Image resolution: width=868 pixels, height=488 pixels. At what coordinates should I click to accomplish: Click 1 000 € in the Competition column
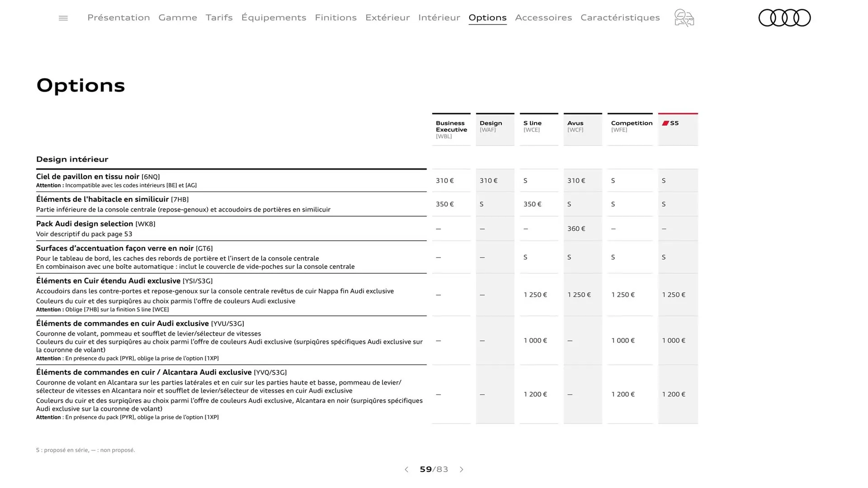(623, 340)
